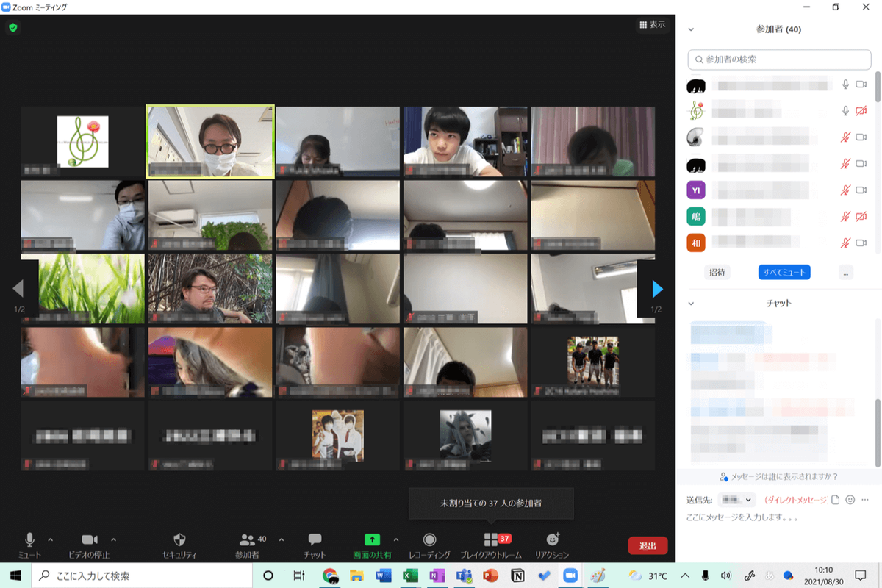Open participants more options (...) button
882x588 pixels.
[x=846, y=272]
